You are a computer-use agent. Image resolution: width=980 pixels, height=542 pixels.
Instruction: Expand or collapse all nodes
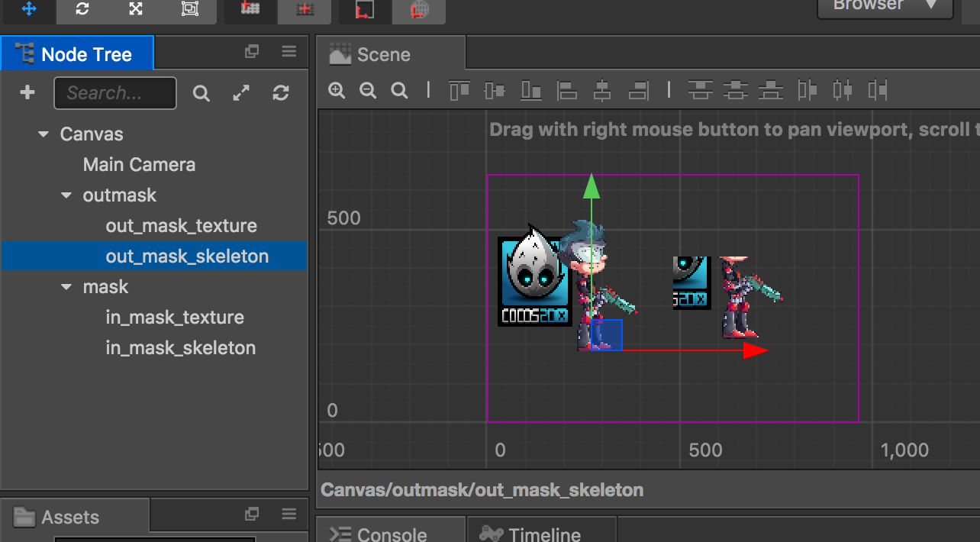(x=241, y=93)
